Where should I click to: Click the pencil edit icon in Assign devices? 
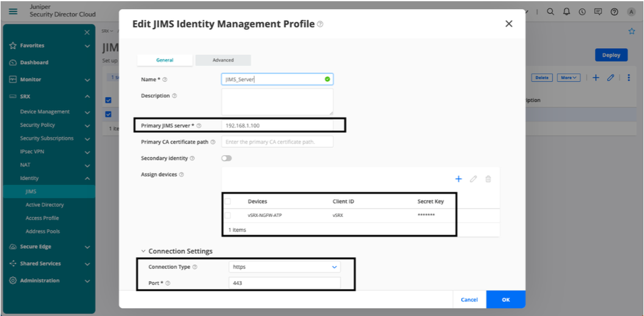[x=474, y=179]
